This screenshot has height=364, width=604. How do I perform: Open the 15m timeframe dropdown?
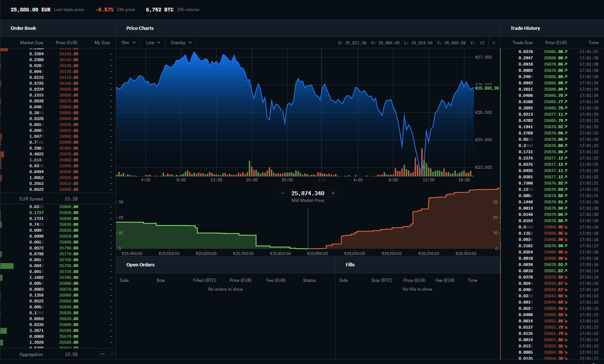tap(128, 43)
